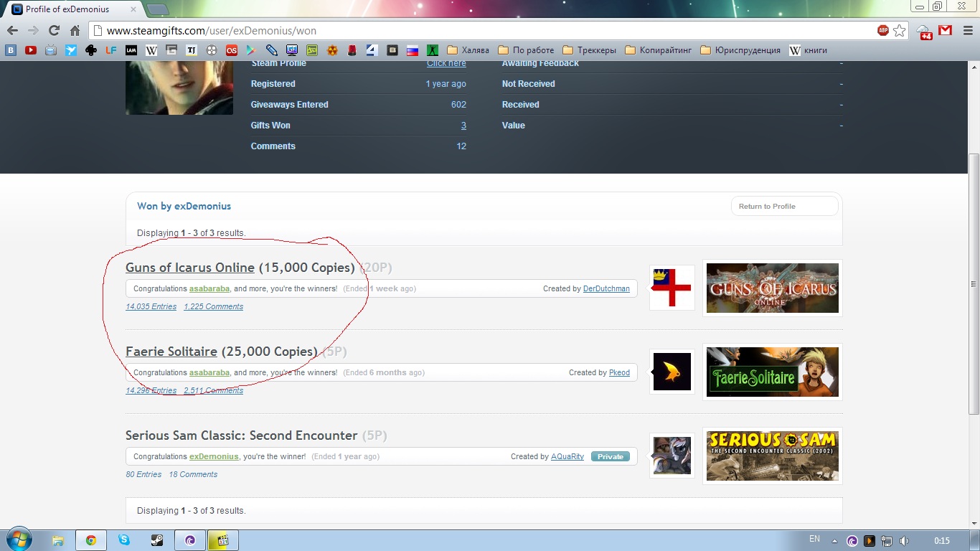Open the YouTube bookmark icon
Viewport: 980px width, 551px height.
(x=31, y=50)
